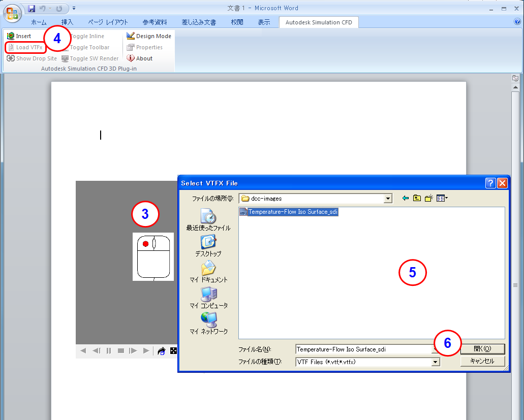Toggle Toolbar in CFD plug-in group
524x420 pixels.
86,47
